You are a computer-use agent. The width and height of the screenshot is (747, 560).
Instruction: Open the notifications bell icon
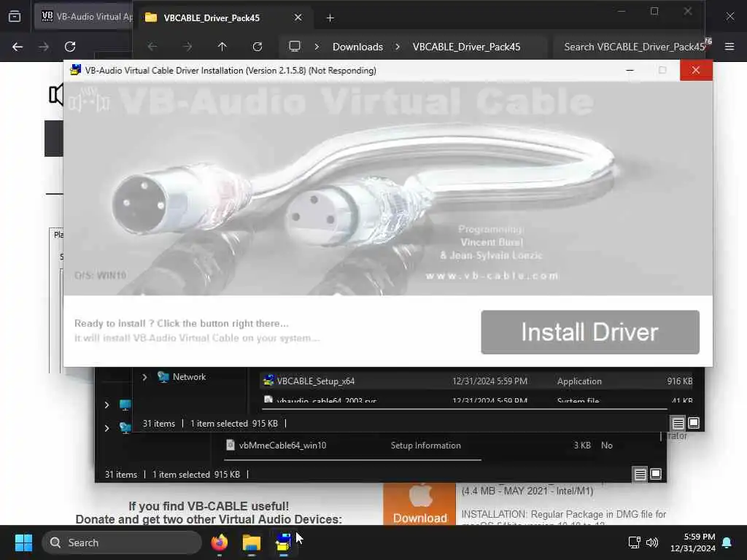pos(727,542)
